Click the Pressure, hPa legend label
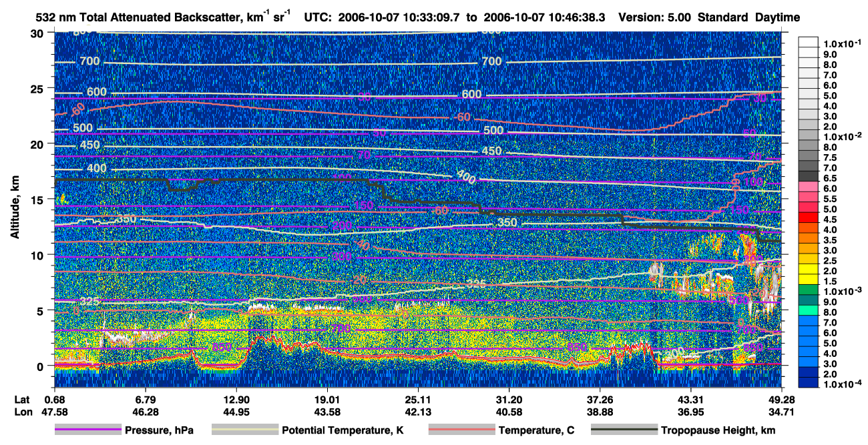 pos(159,430)
